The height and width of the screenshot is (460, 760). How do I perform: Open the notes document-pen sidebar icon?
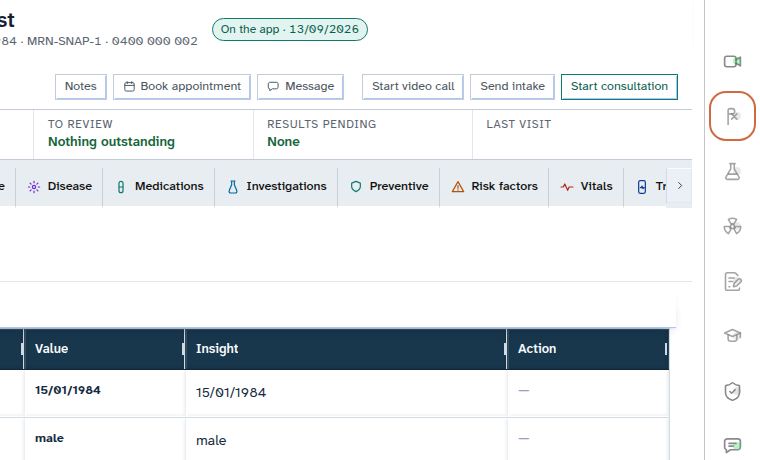tap(732, 281)
